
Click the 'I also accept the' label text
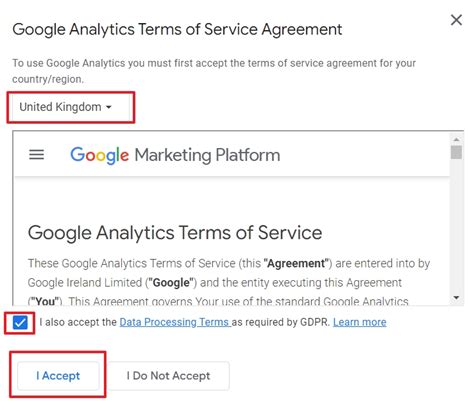point(78,322)
